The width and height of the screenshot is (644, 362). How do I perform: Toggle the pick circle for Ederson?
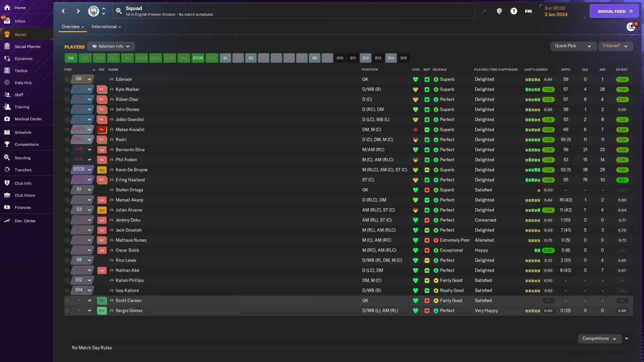coord(67,79)
